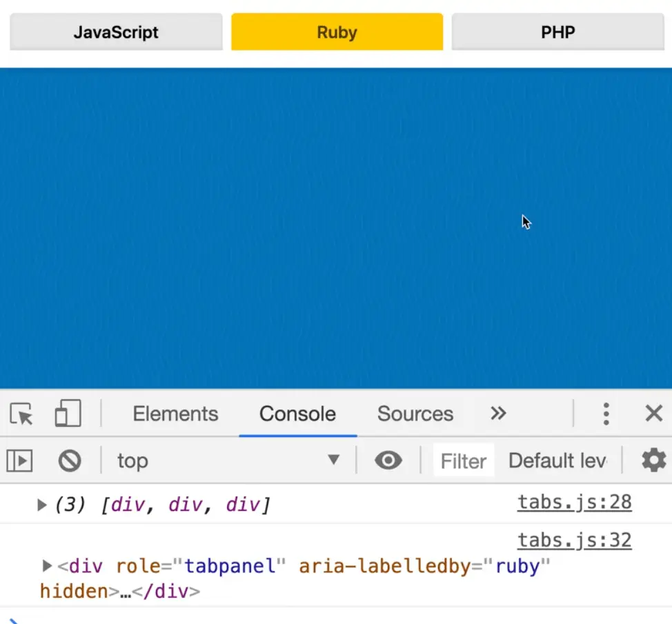Image resolution: width=672 pixels, height=624 pixels.
Task: Click the console Filter input field
Action: (464, 461)
